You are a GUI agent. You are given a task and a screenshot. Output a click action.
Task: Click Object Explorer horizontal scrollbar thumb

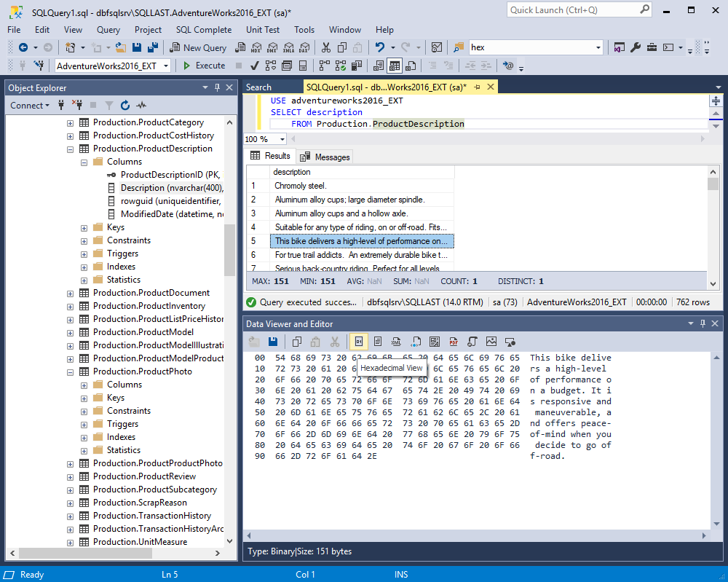pyautogui.click(x=85, y=553)
